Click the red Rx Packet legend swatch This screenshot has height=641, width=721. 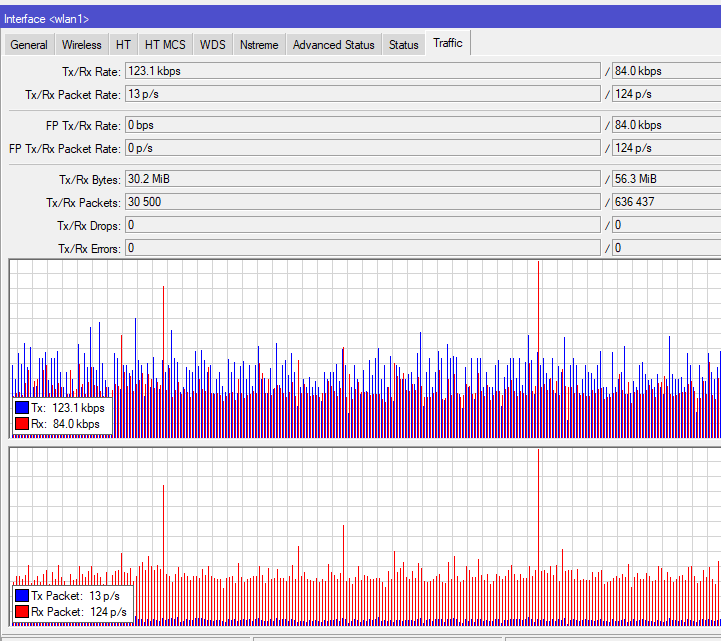pyautogui.click(x=22, y=611)
